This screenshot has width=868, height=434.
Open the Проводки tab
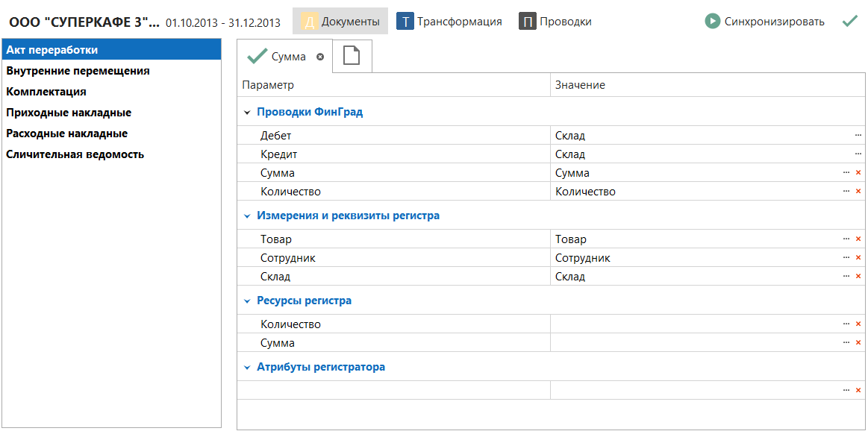point(555,22)
